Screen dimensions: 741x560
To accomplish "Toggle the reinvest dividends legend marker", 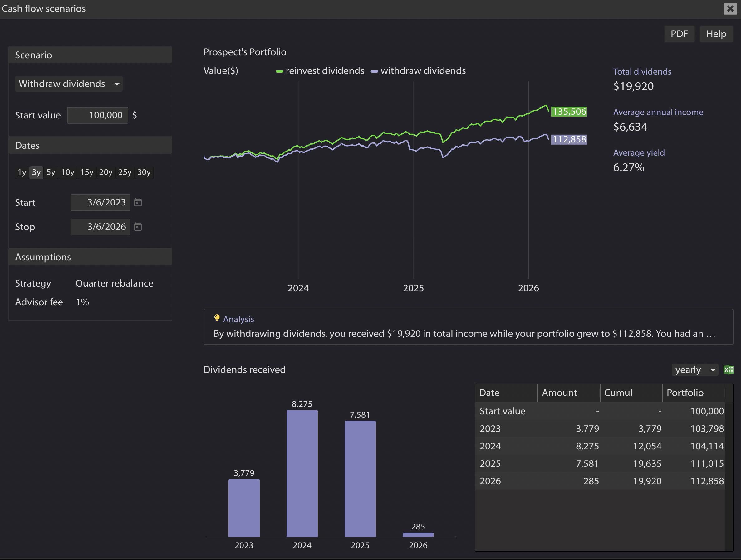I will point(279,71).
